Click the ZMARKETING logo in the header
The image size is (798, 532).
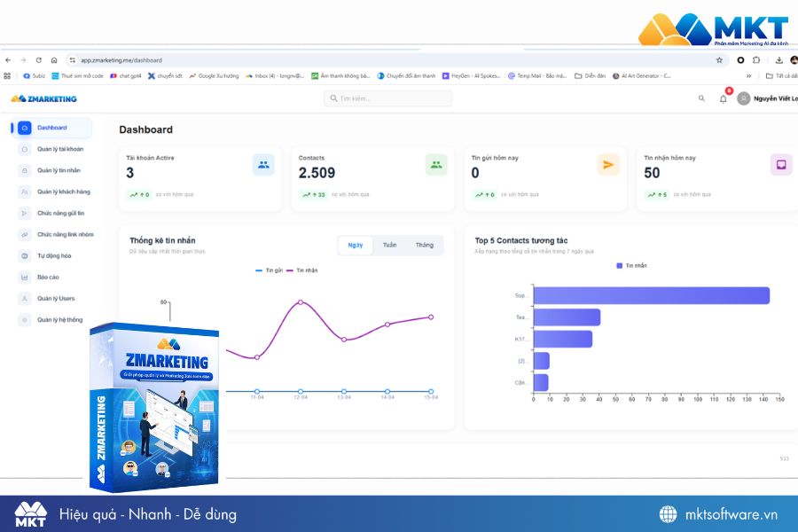43,98
